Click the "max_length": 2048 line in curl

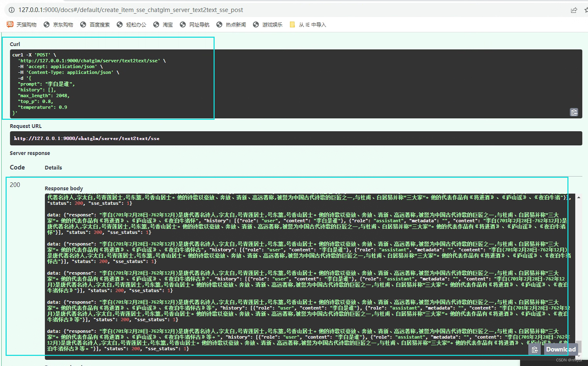[44, 96]
